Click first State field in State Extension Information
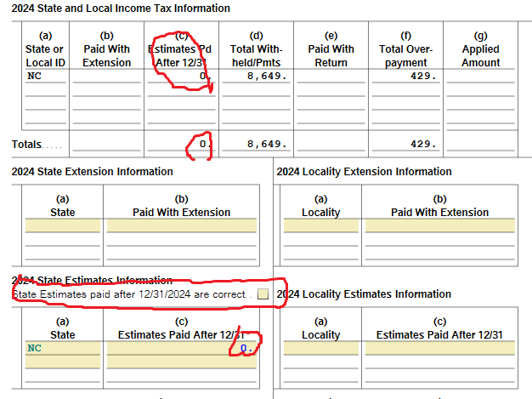The image size is (532, 399). [x=62, y=226]
